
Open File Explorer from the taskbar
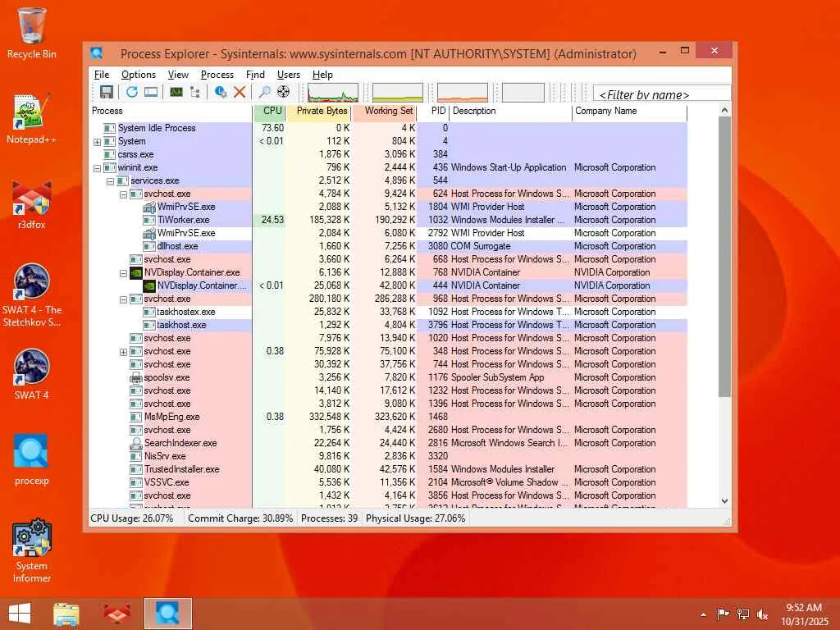[66, 614]
